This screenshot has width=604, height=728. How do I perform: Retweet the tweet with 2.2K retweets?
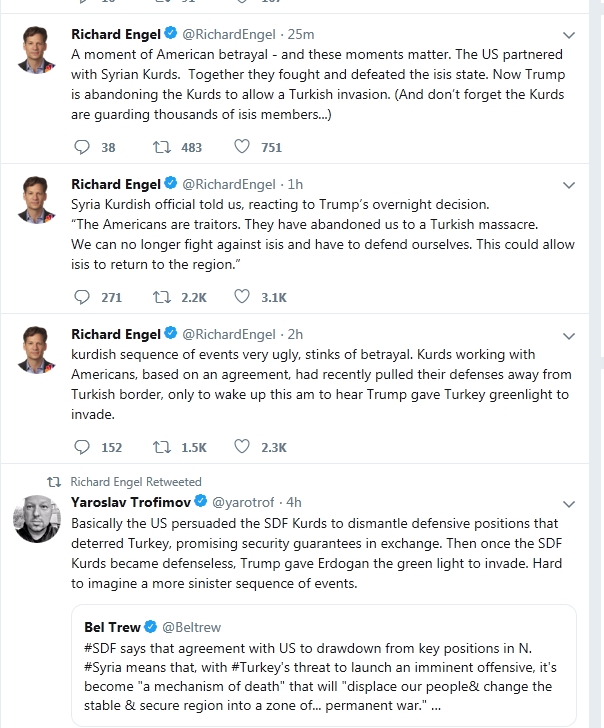tap(159, 297)
